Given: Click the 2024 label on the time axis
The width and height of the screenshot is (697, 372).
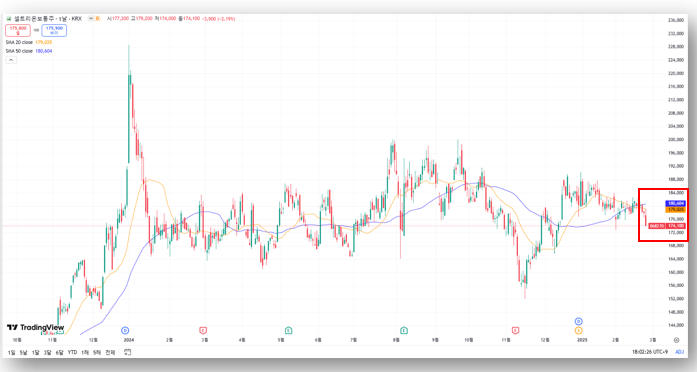Looking at the screenshot, I should tap(129, 340).
